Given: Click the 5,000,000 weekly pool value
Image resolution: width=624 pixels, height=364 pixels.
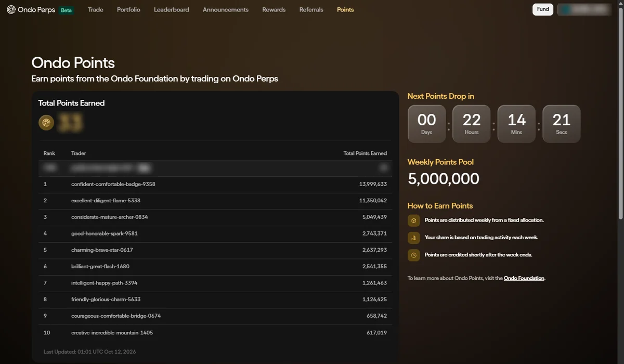Looking at the screenshot, I should [444, 179].
